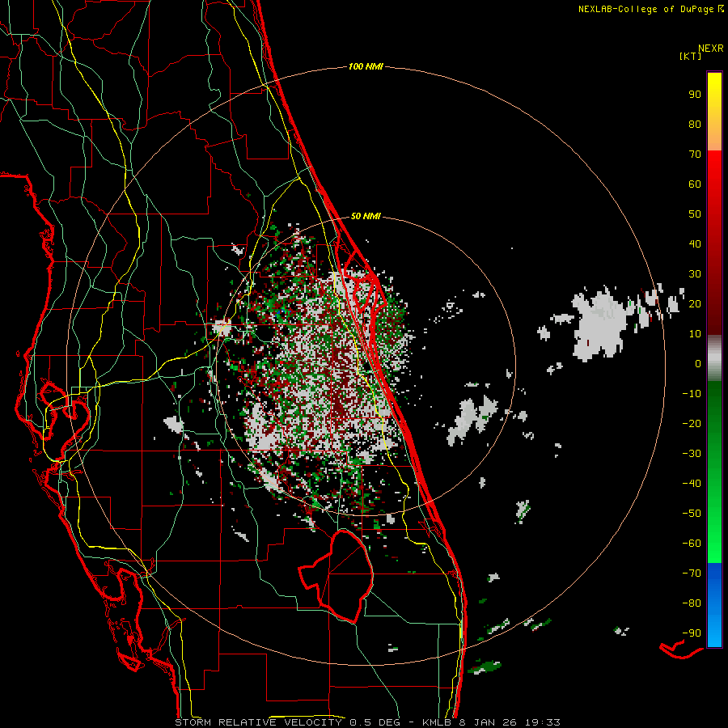Select the 50 value on the velocity scale

(695, 214)
